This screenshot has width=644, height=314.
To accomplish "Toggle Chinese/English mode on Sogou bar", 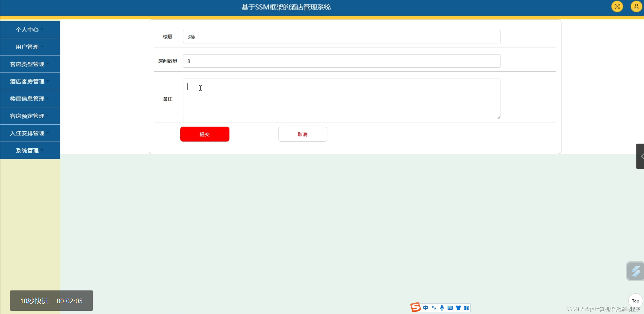I will (x=426, y=308).
